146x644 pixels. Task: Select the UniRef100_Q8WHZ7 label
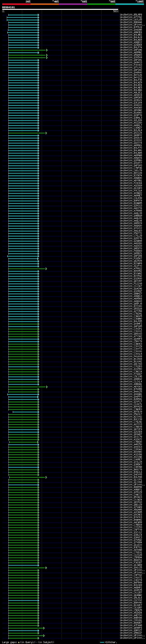[x=131, y=294]
